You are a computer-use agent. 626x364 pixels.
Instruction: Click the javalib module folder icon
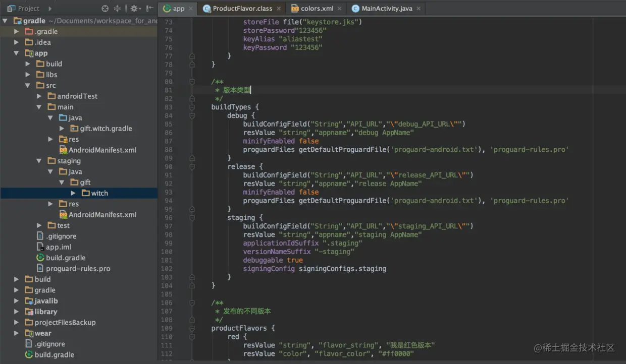point(29,301)
